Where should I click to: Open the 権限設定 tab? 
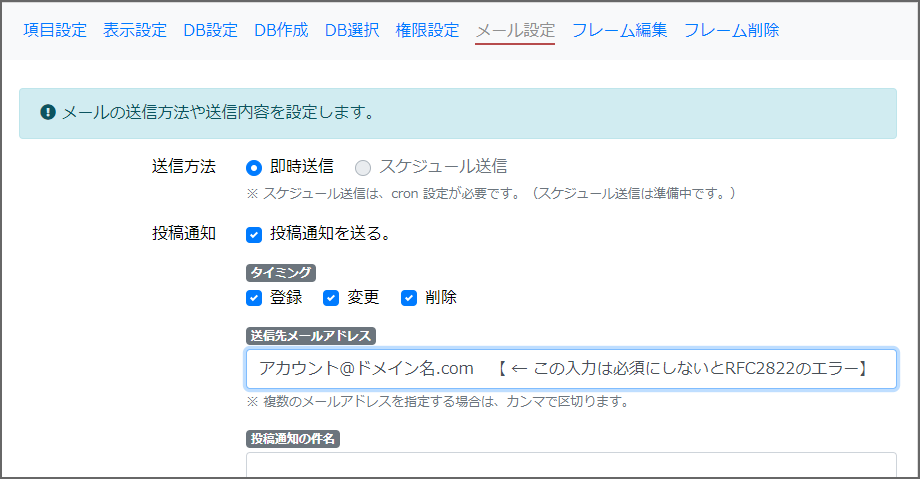pyautogui.click(x=427, y=30)
